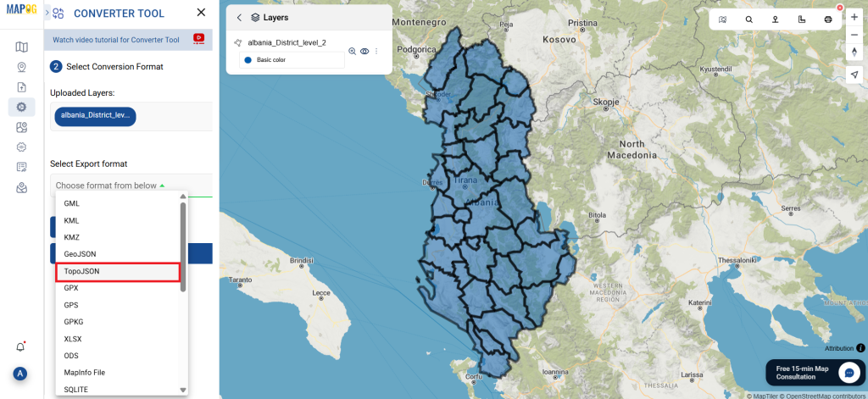Open Free 15-min Map Consultation chat
Image resolution: width=868 pixels, height=399 pixels.
click(815, 373)
